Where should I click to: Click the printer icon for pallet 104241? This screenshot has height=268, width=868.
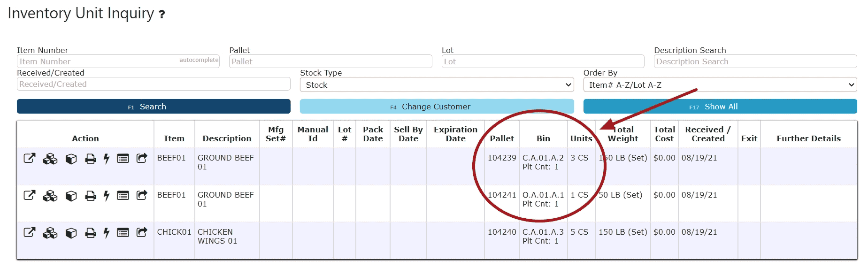click(x=91, y=196)
